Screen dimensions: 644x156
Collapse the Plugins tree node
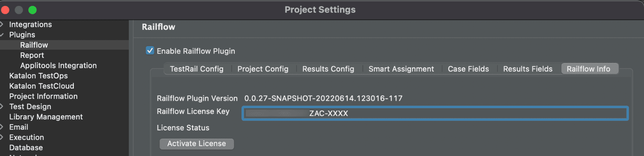(x=2, y=35)
